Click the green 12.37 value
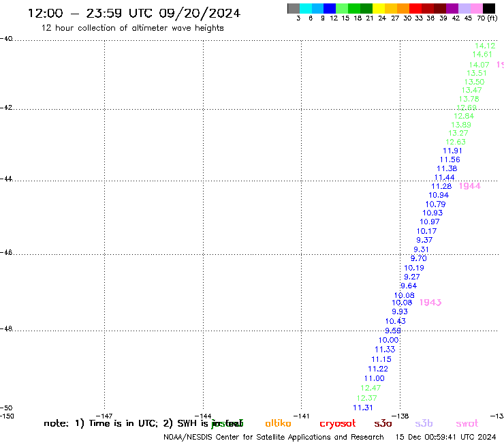 click(366, 398)
